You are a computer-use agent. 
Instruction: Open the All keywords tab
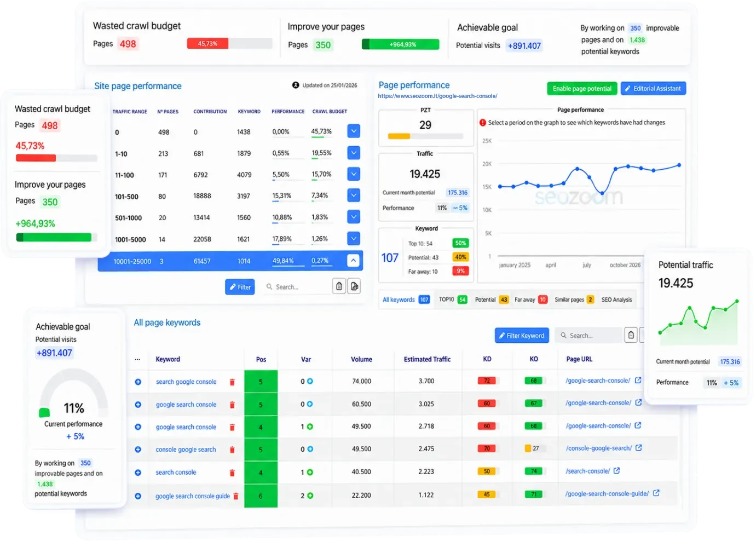pyautogui.click(x=406, y=300)
